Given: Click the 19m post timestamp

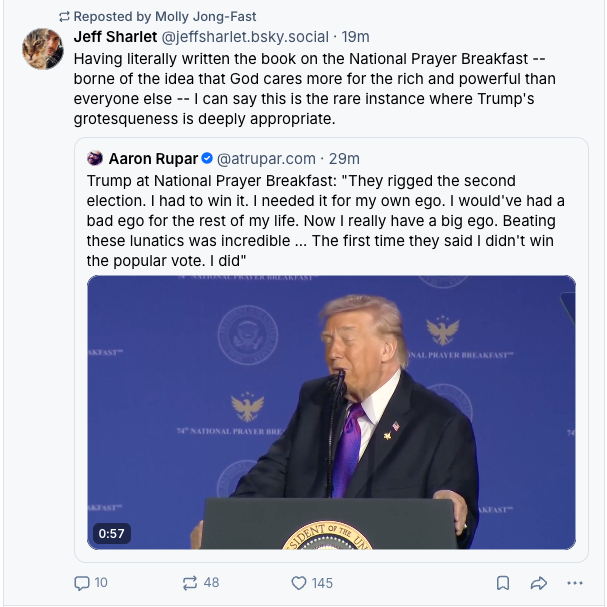Looking at the screenshot, I should [x=355, y=37].
